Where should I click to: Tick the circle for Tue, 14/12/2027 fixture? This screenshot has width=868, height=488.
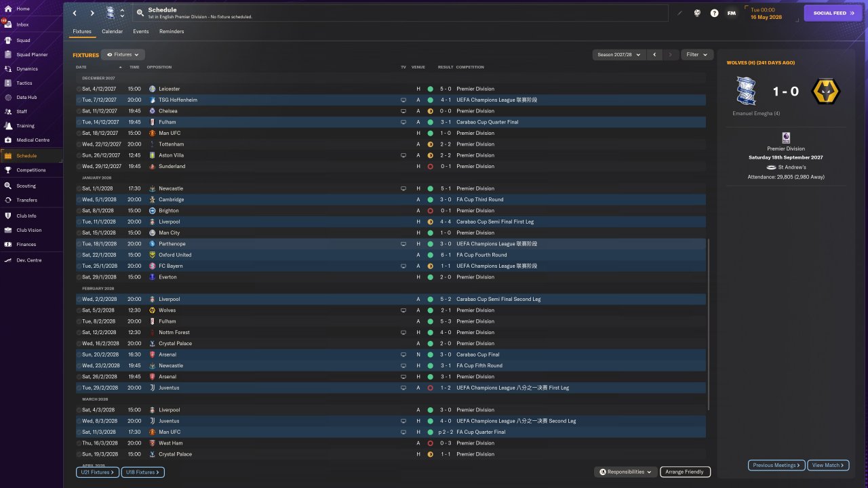pyautogui.click(x=79, y=122)
